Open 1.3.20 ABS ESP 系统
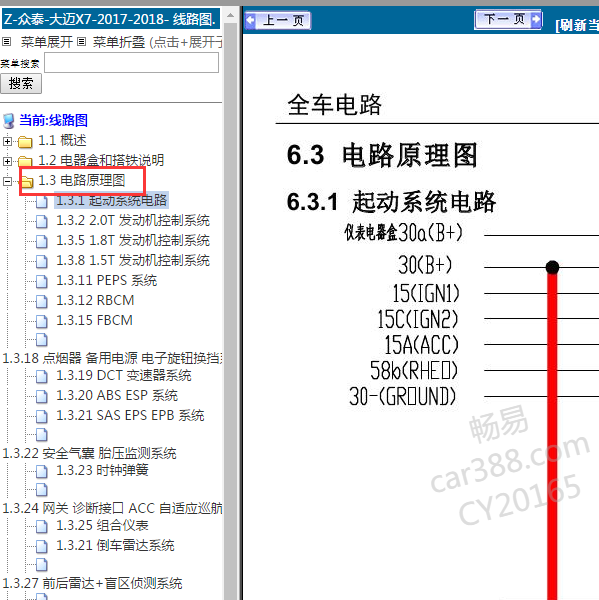Screen dimensions: 599x600 [x=117, y=395]
